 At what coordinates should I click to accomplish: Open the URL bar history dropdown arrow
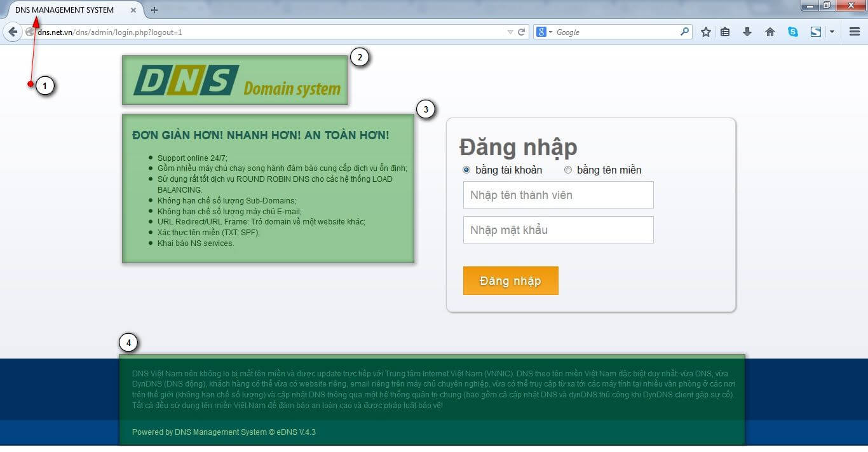click(x=510, y=32)
